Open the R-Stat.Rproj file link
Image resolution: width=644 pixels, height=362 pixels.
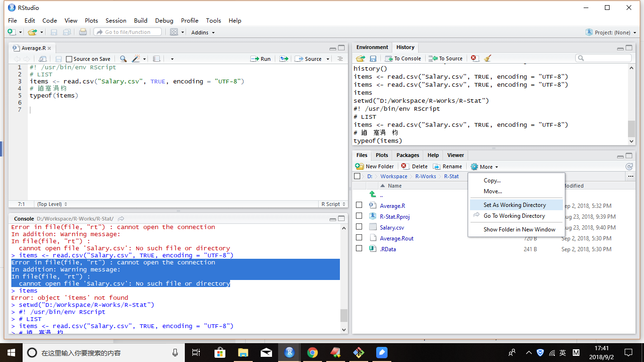[x=395, y=216]
